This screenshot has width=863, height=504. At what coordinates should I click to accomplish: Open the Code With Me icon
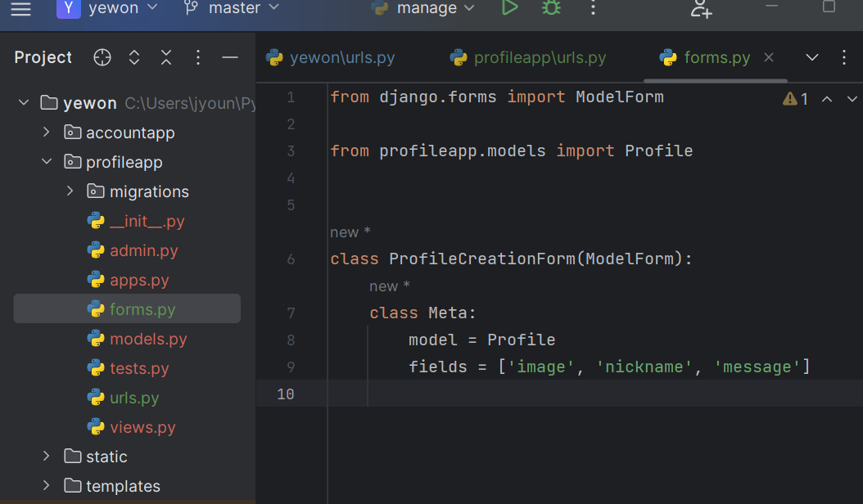(701, 8)
